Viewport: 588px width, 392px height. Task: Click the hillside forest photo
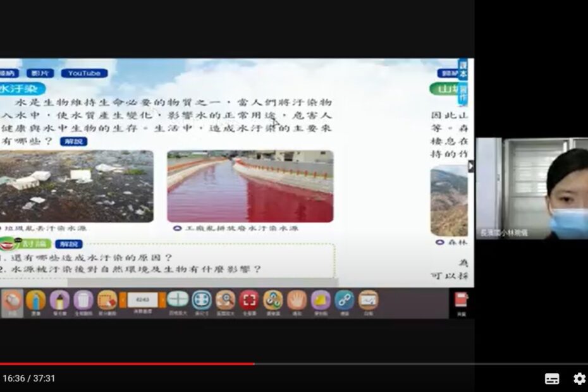point(449,200)
